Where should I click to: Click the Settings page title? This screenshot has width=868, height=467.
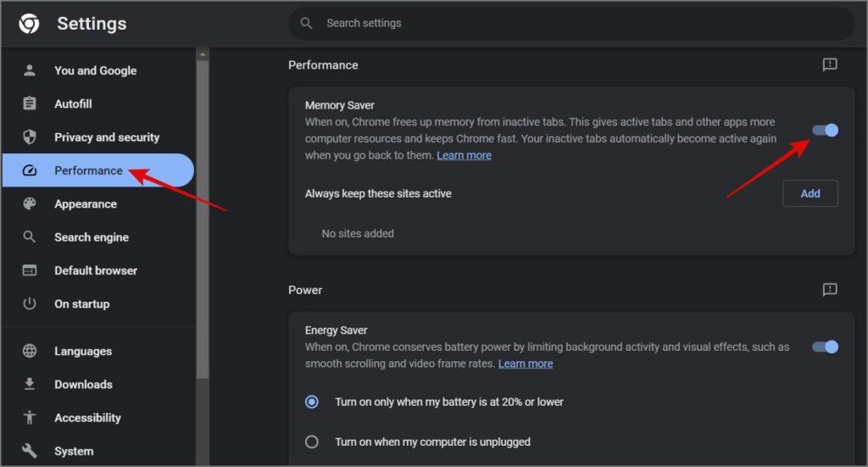point(92,23)
